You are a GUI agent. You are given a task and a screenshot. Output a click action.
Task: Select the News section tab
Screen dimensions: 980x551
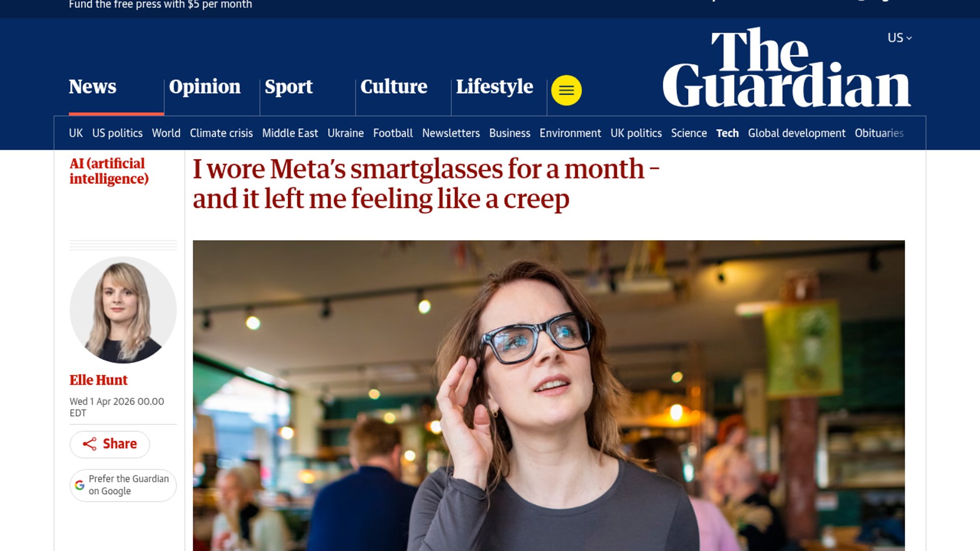point(92,87)
